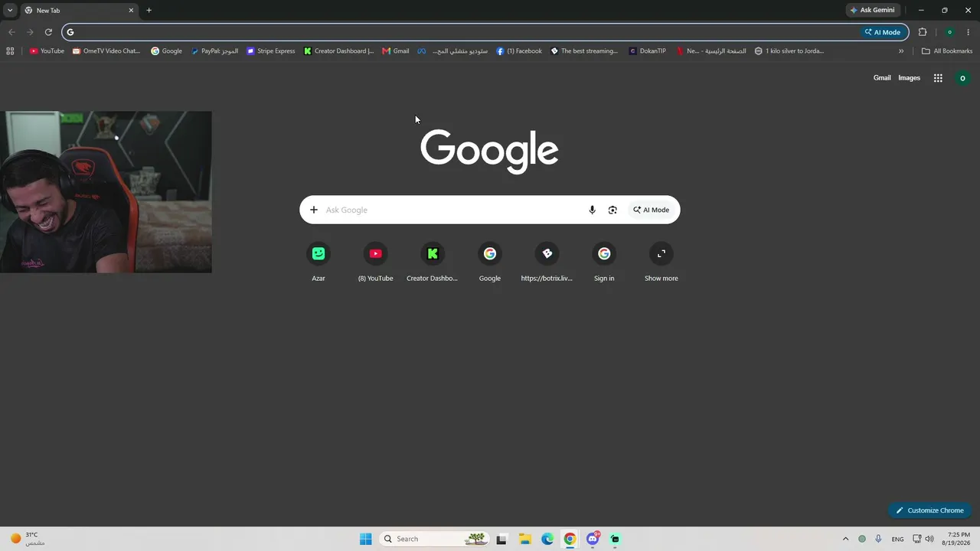Open the Google apps grid

[938, 78]
